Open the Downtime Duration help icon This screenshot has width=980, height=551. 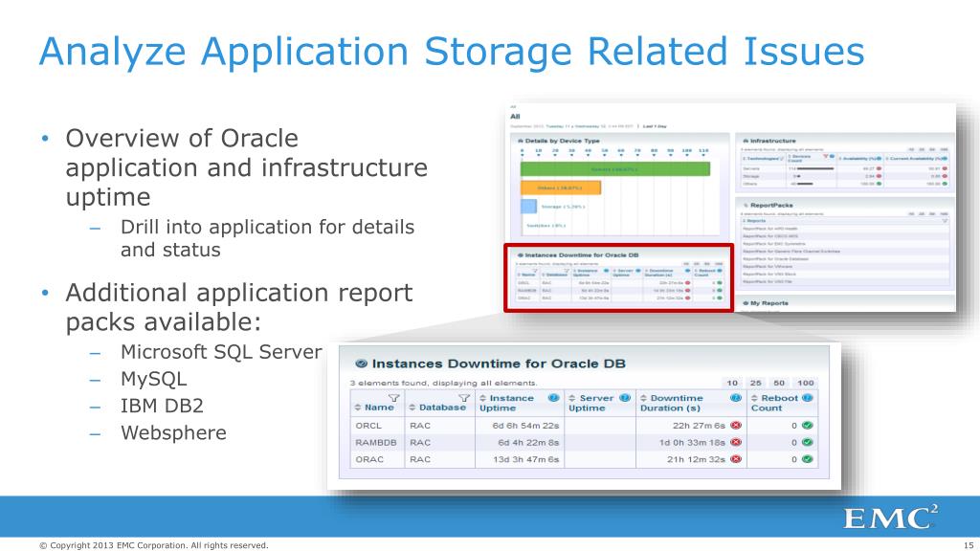[x=736, y=398]
